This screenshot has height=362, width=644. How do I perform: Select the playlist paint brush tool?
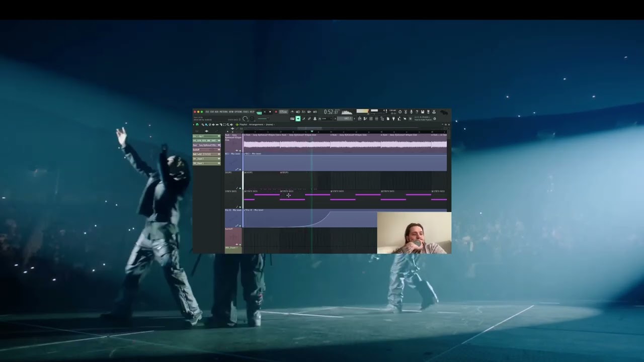point(206,125)
